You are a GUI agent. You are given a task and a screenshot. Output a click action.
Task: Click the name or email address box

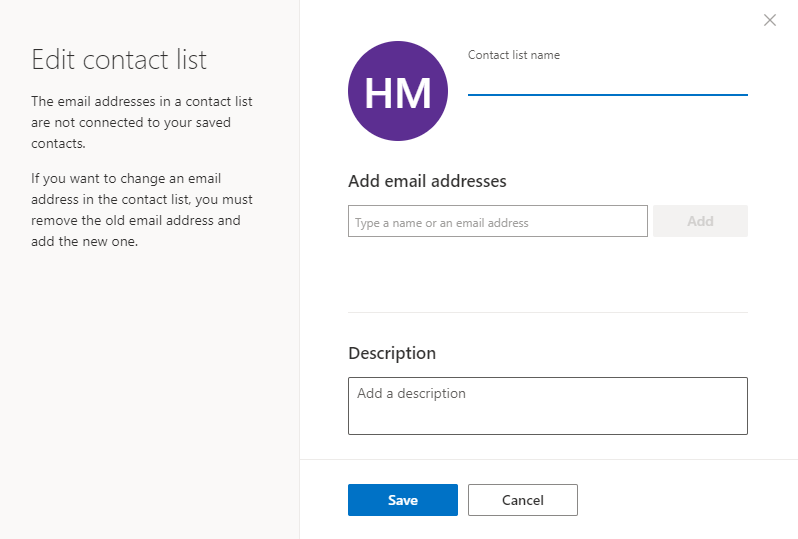point(498,221)
